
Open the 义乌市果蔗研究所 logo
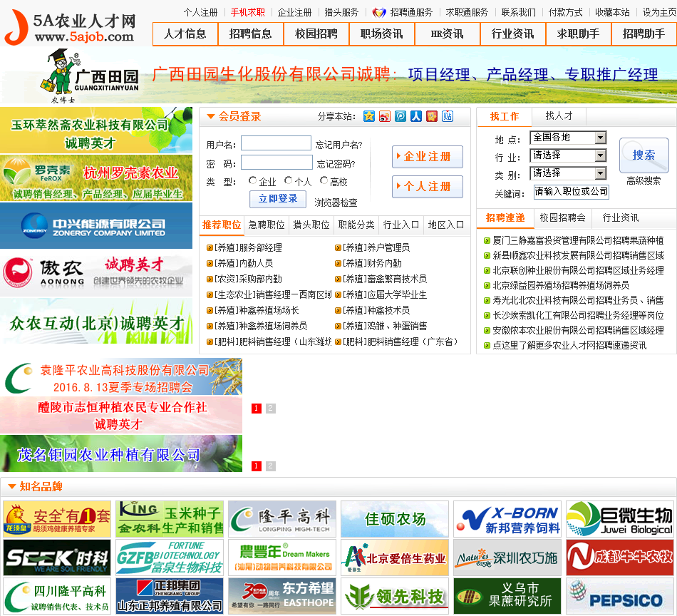tap(507, 596)
